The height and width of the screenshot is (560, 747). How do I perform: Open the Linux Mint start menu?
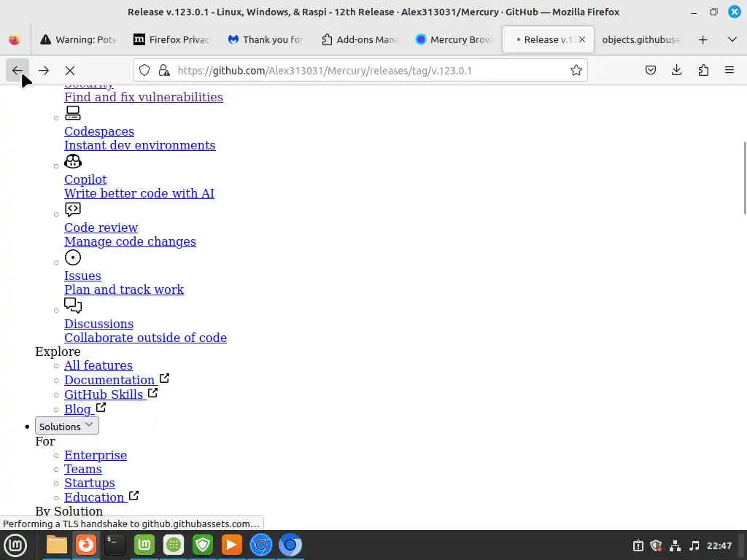point(15,545)
